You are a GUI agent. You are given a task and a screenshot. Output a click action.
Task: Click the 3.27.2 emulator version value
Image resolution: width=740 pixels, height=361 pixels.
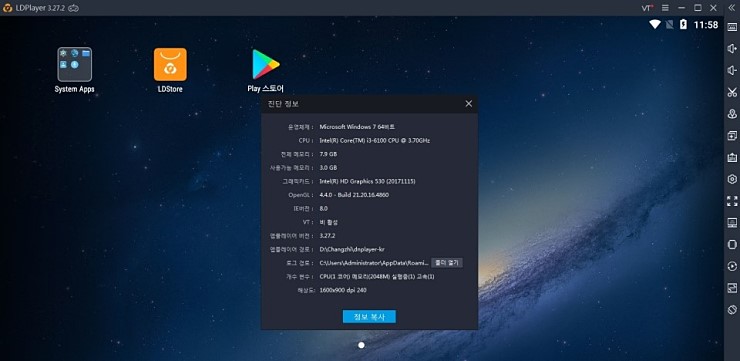point(328,235)
